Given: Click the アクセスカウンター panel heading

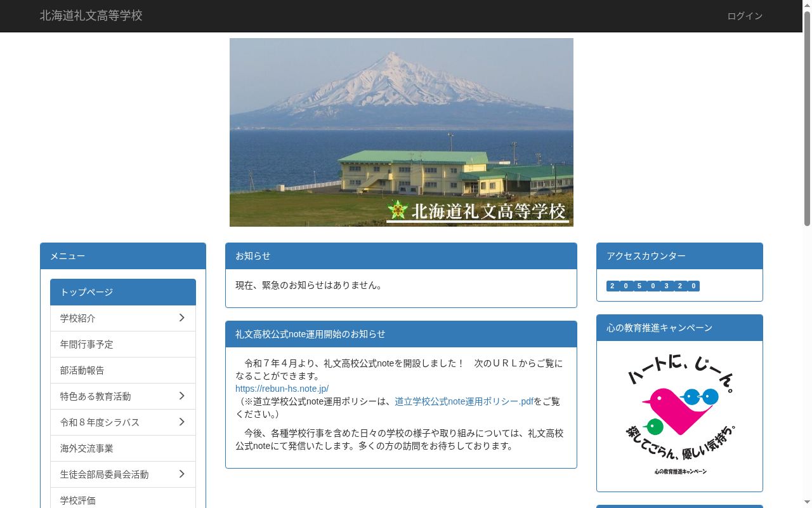Looking at the screenshot, I should (x=679, y=256).
